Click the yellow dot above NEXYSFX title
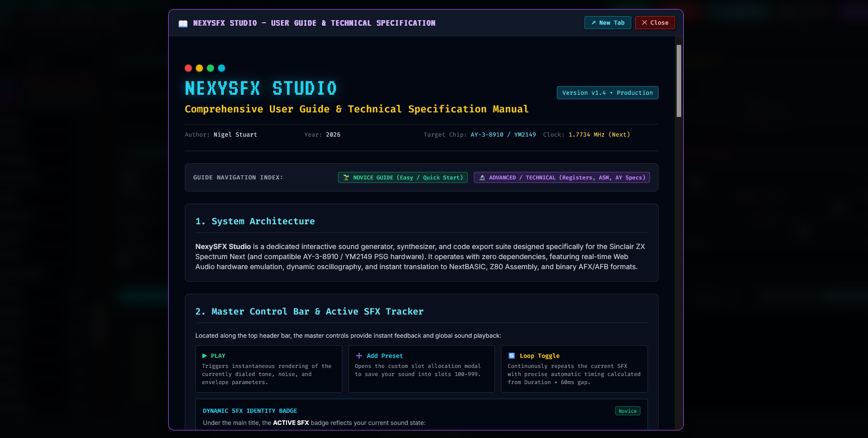The height and width of the screenshot is (438, 868). 199,68
